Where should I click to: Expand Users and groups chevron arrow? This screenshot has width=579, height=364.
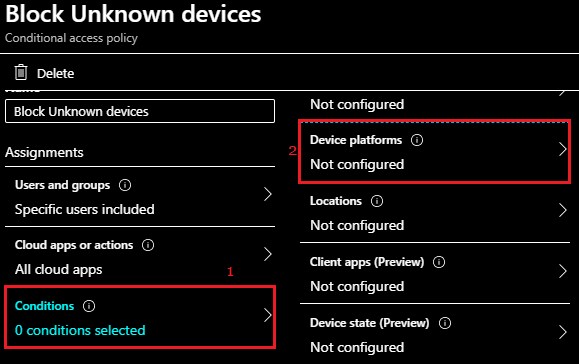pyautogui.click(x=268, y=194)
